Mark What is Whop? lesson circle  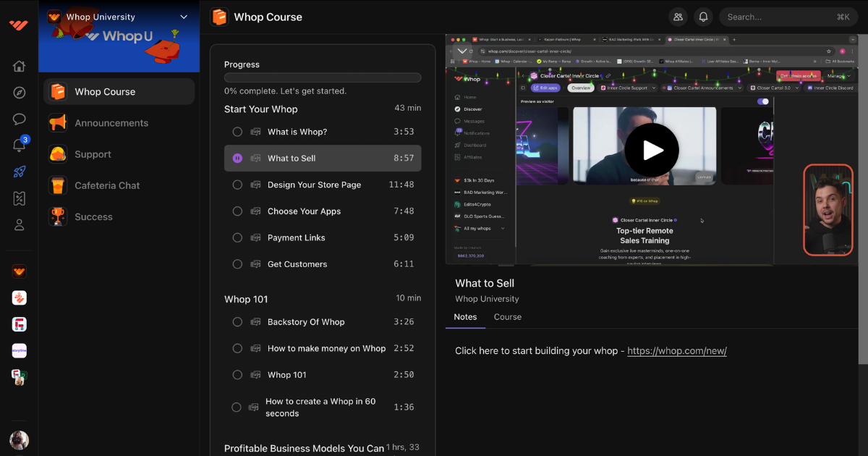click(x=237, y=132)
